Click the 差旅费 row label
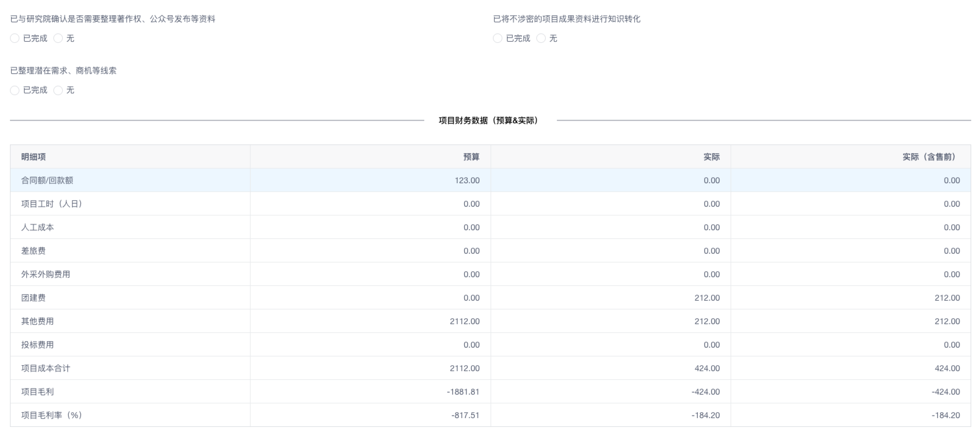This screenshot has height=441, width=980. pos(33,251)
